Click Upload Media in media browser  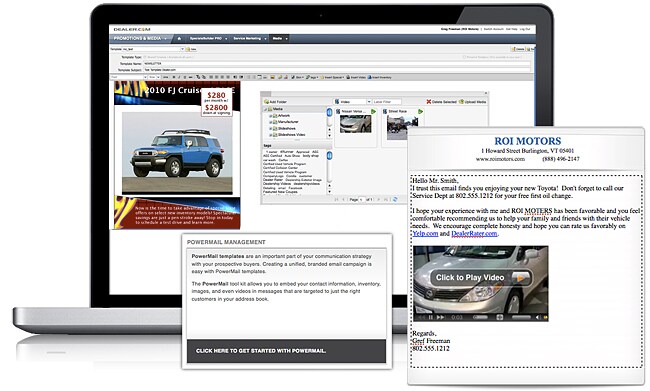473,102
